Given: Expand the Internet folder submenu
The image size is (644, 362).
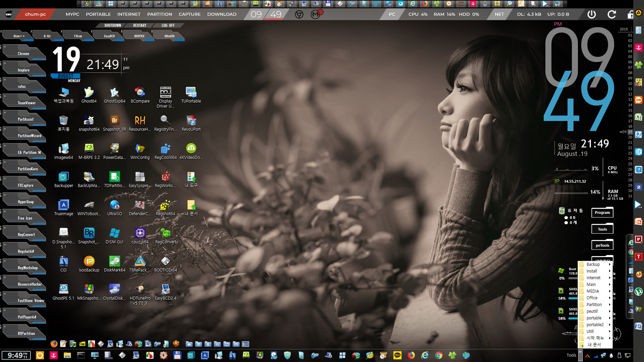Looking at the screenshot, I should (x=595, y=278).
